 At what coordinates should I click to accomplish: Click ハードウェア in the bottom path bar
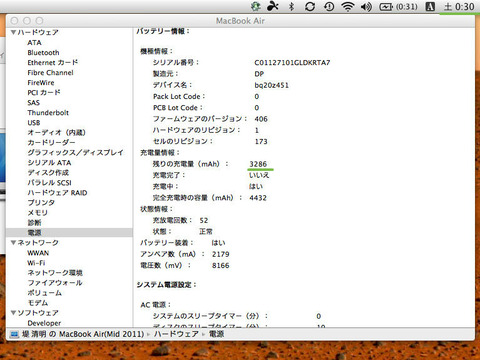coord(176,334)
